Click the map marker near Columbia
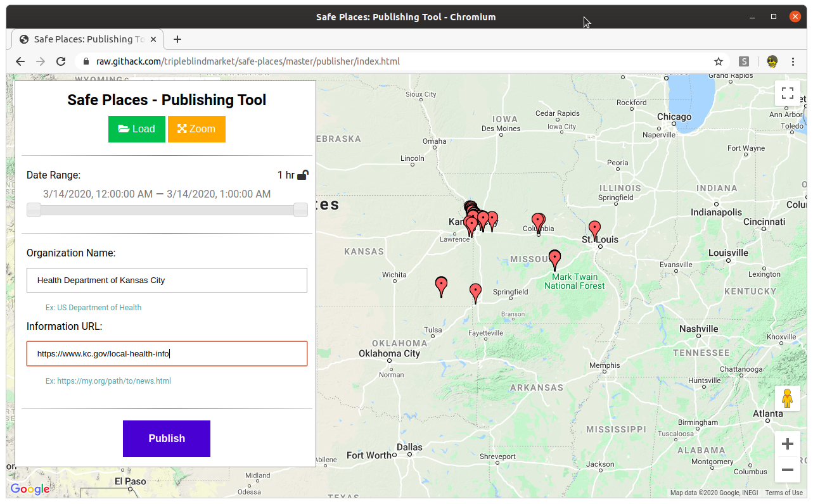Screen dimensions: 813x504 (538, 223)
